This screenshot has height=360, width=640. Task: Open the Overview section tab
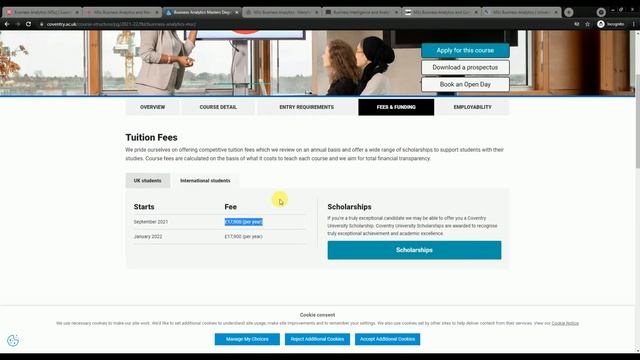152,107
